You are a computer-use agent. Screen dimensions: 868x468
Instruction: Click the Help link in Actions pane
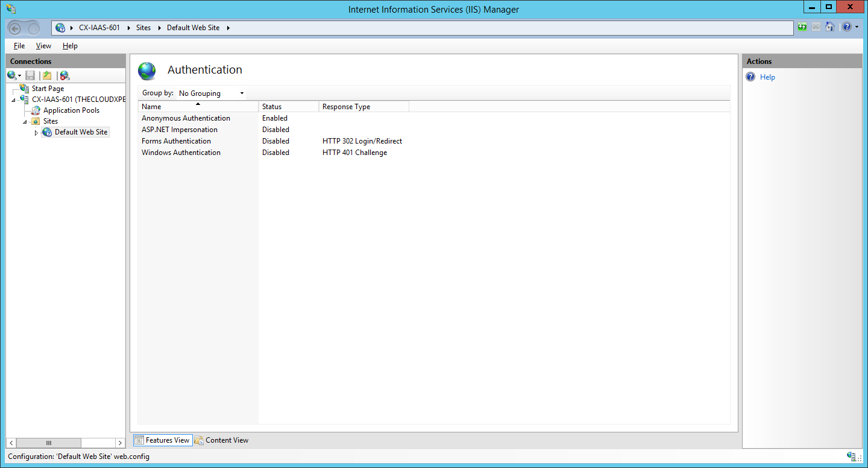[767, 77]
